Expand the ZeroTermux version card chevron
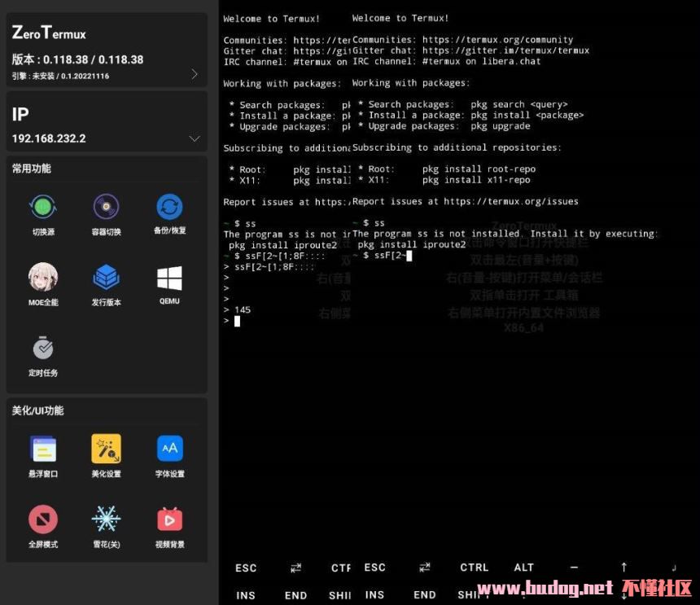700x605 pixels. click(x=195, y=74)
